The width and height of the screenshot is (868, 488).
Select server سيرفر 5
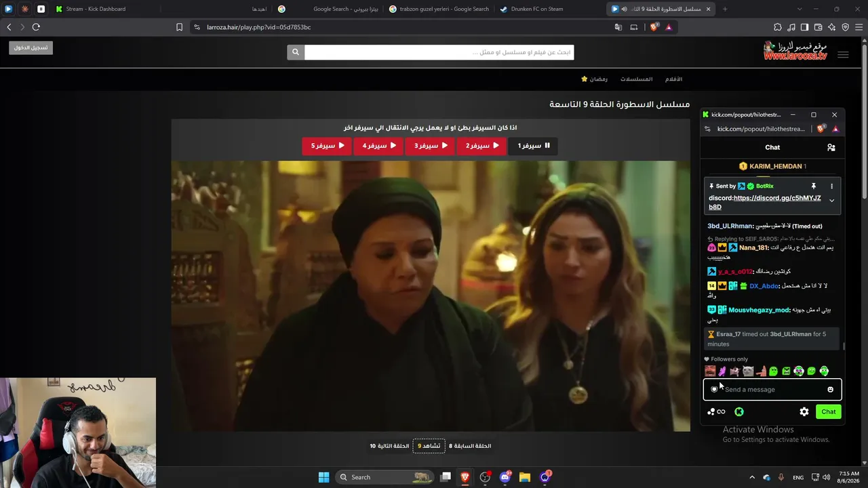point(327,146)
